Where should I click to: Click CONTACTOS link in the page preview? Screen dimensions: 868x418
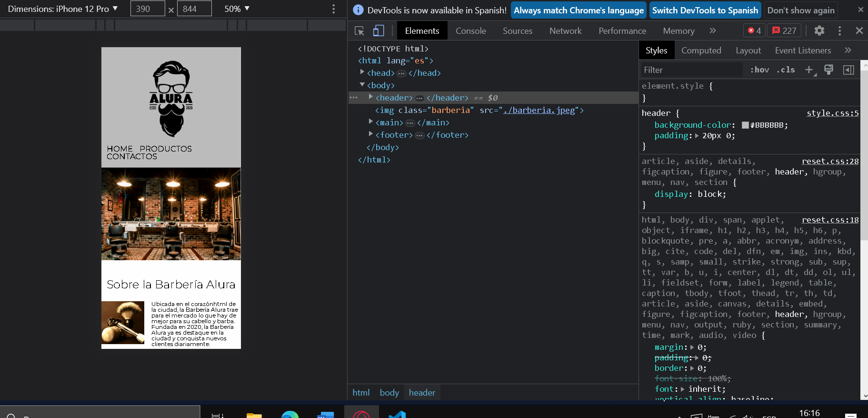132,156
